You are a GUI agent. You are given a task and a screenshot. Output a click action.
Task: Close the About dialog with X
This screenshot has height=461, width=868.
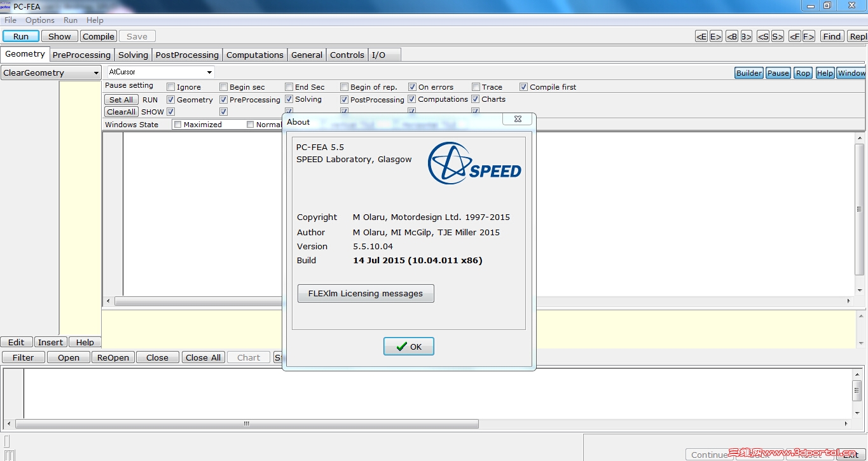518,119
